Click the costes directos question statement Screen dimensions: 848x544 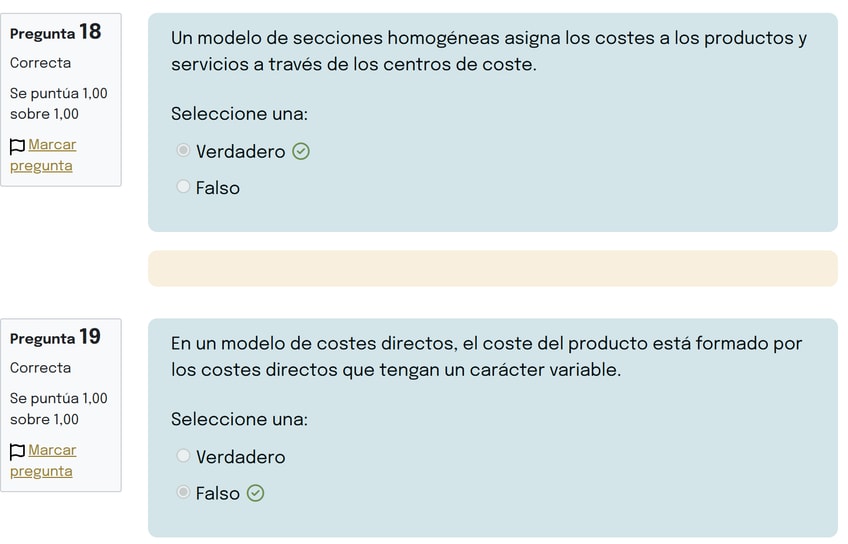(486, 356)
